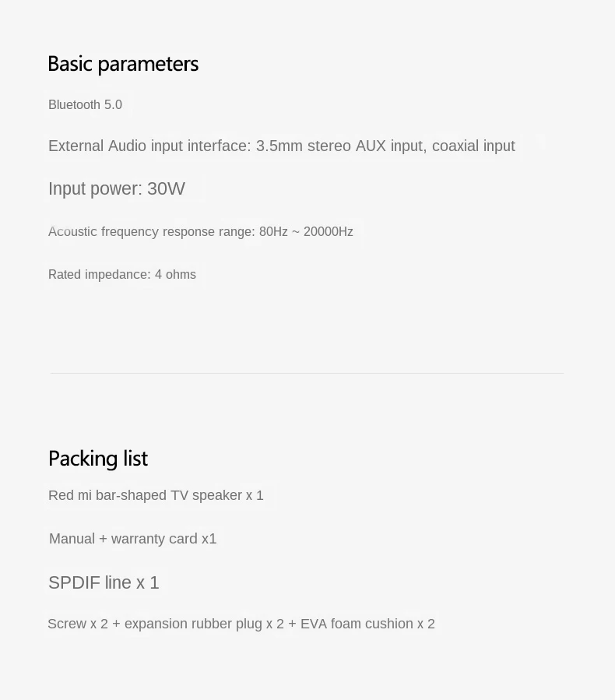Click the 3.5mm stereo AUX input text

(339, 146)
